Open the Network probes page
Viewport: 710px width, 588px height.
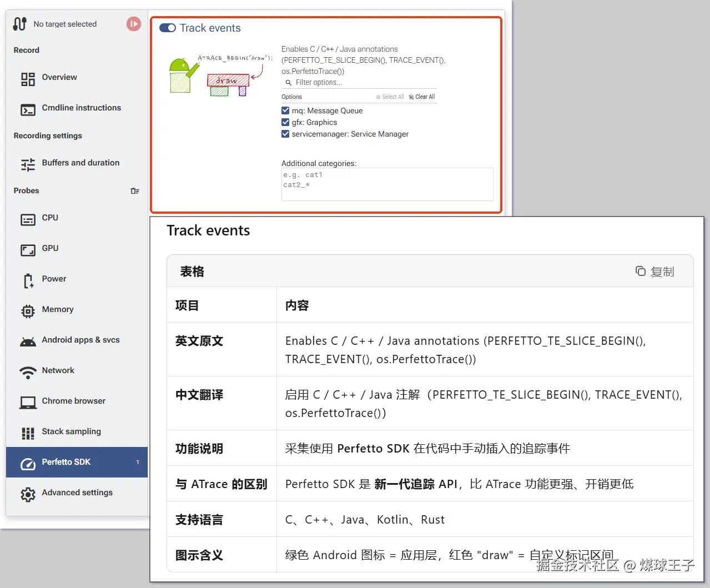77,371
